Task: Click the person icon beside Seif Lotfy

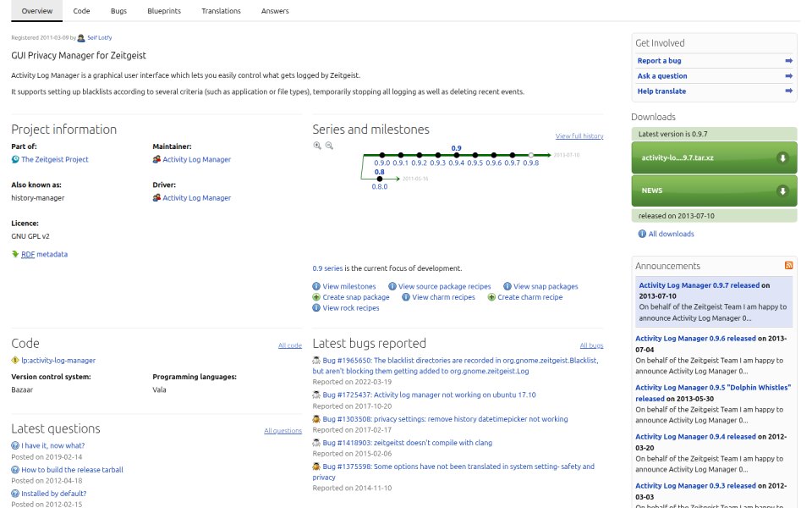Action: point(81,38)
